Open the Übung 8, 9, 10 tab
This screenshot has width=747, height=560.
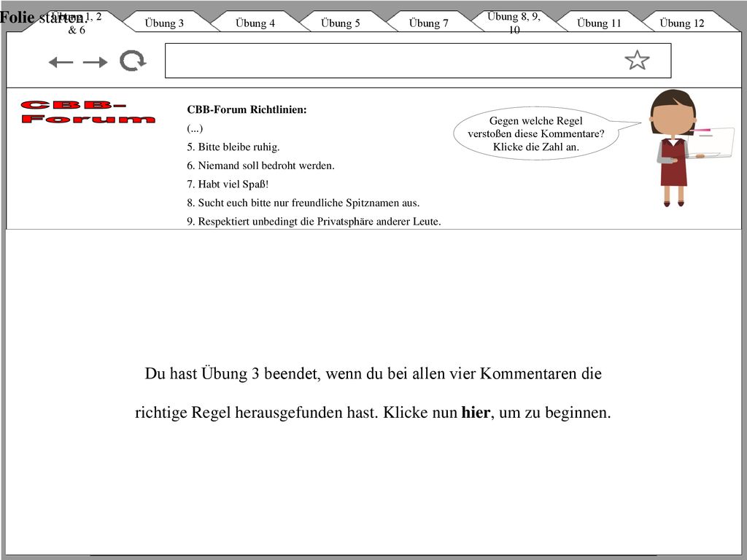pos(514,22)
